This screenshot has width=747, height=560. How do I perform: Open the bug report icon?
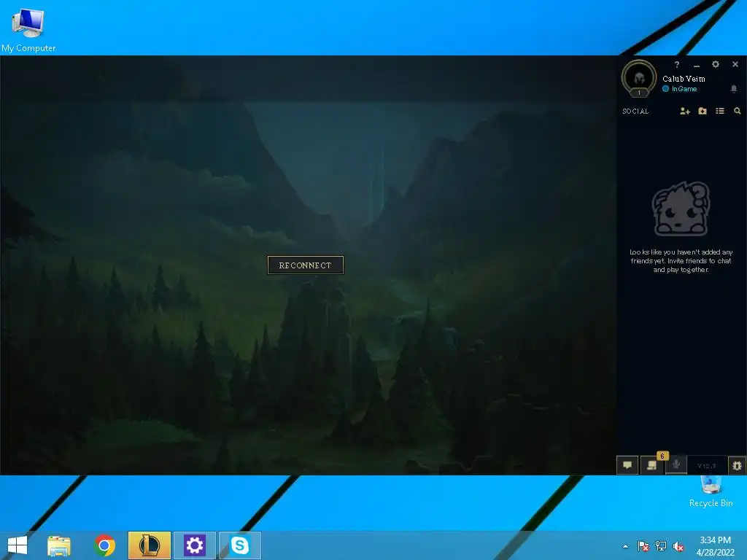pyautogui.click(x=737, y=465)
